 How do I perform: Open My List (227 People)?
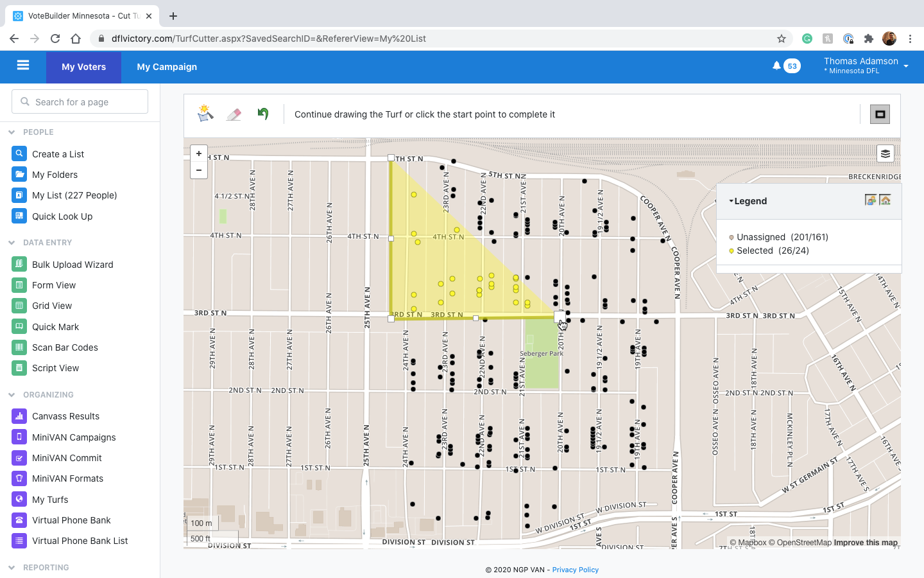74,195
